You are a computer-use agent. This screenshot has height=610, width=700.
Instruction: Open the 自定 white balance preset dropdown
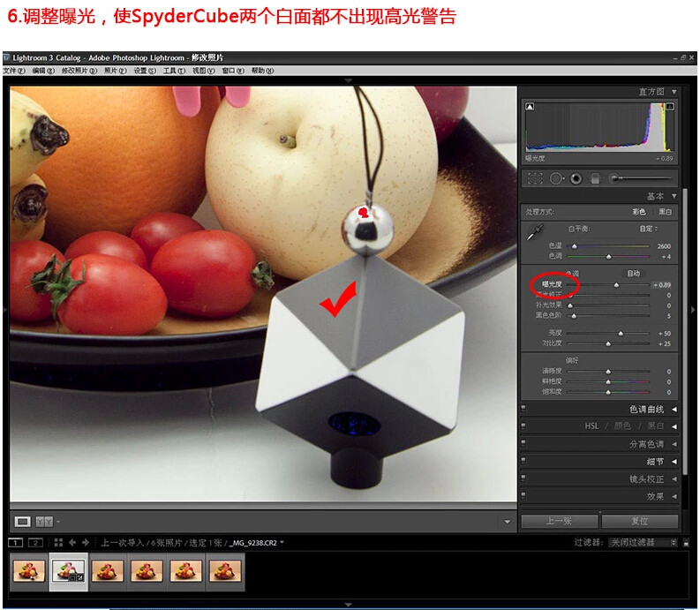[x=649, y=229]
